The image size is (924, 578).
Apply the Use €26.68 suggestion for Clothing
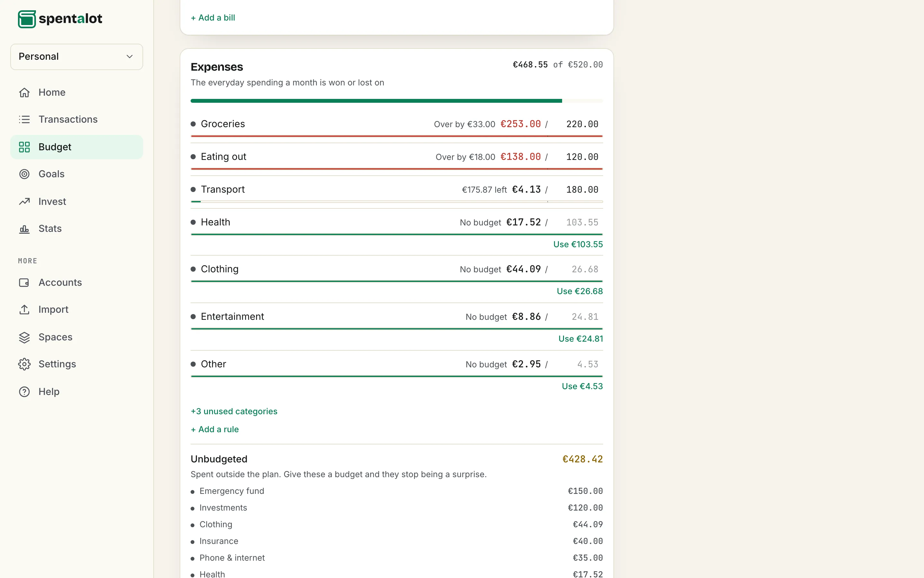(580, 291)
